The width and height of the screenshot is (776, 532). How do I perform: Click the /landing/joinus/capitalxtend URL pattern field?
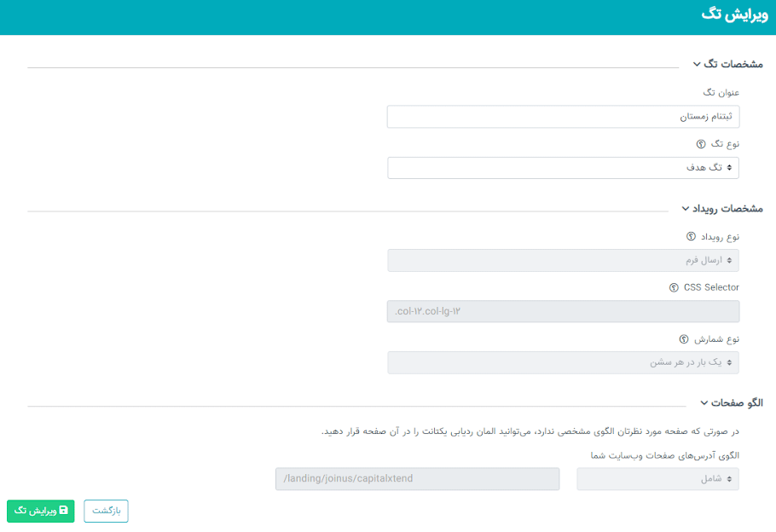(417, 479)
